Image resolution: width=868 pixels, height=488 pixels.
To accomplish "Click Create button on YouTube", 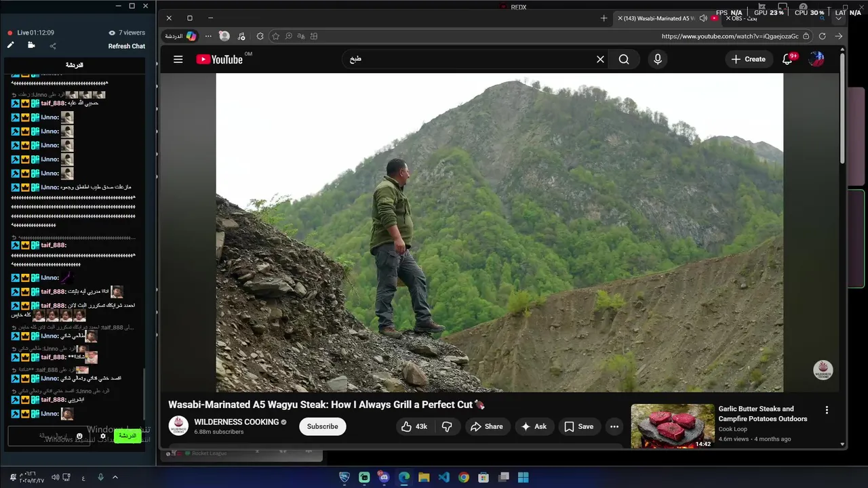I will [x=749, y=59].
